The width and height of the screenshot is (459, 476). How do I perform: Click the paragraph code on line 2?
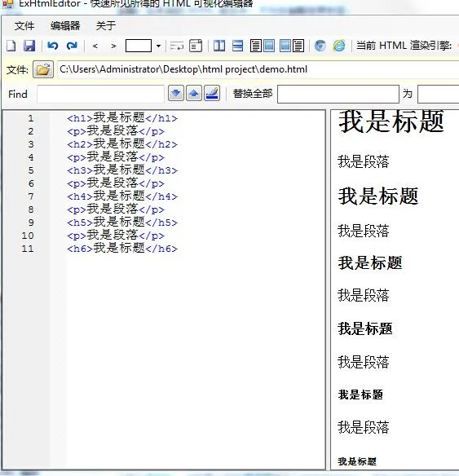click(116, 131)
